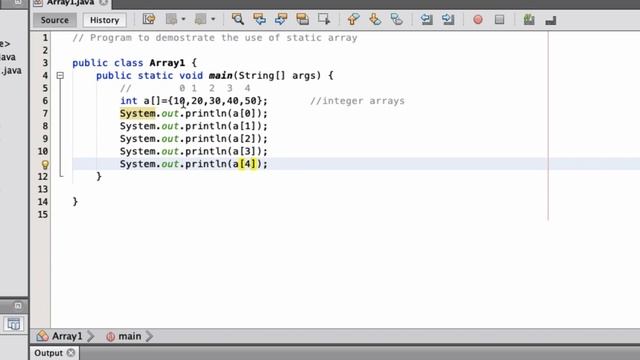Click the lightbulb hint on line 11
This screenshot has width=640, height=360.
point(45,164)
